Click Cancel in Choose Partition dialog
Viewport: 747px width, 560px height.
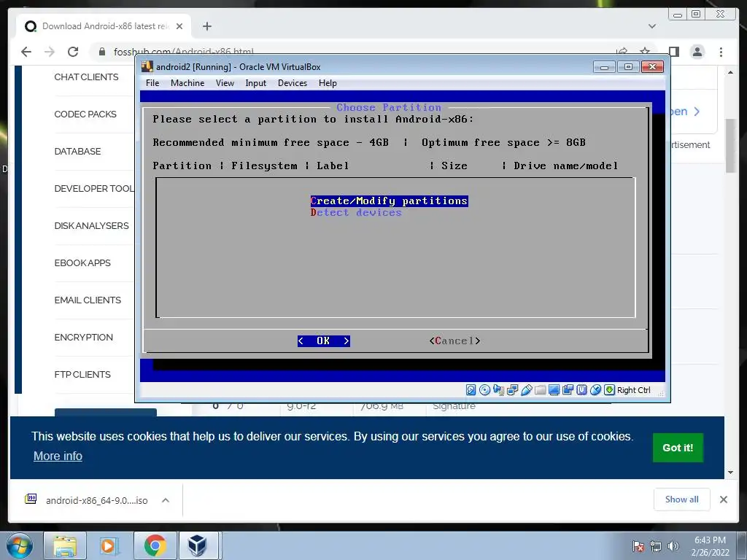(x=454, y=341)
